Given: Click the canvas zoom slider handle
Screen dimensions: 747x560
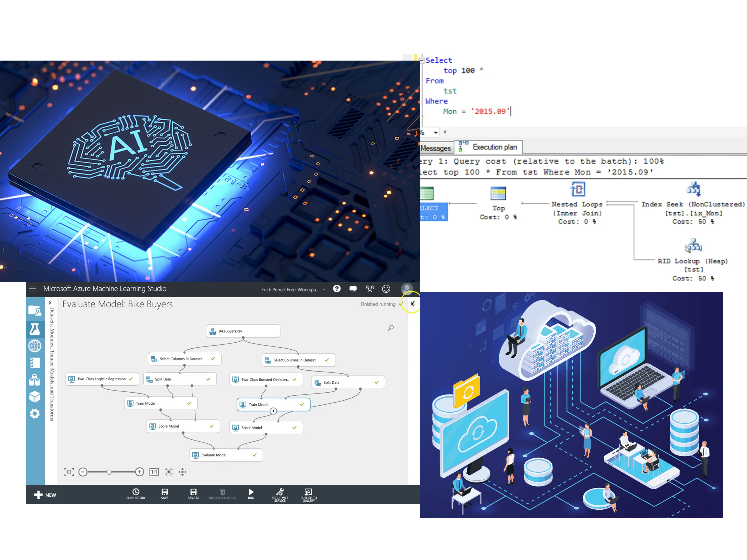Looking at the screenshot, I should (x=109, y=472).
